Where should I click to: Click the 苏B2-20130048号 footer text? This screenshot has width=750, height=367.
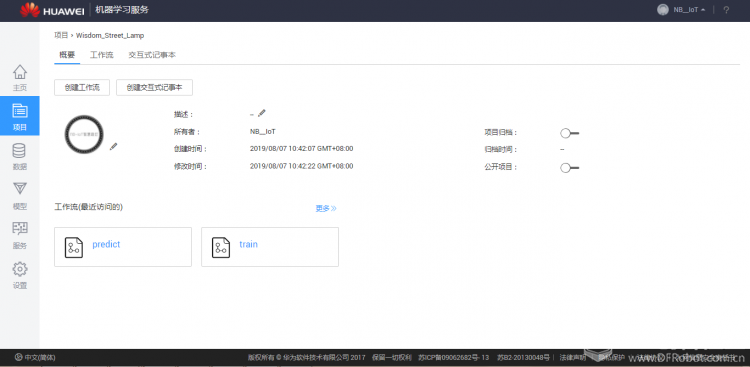click(523, 357)
